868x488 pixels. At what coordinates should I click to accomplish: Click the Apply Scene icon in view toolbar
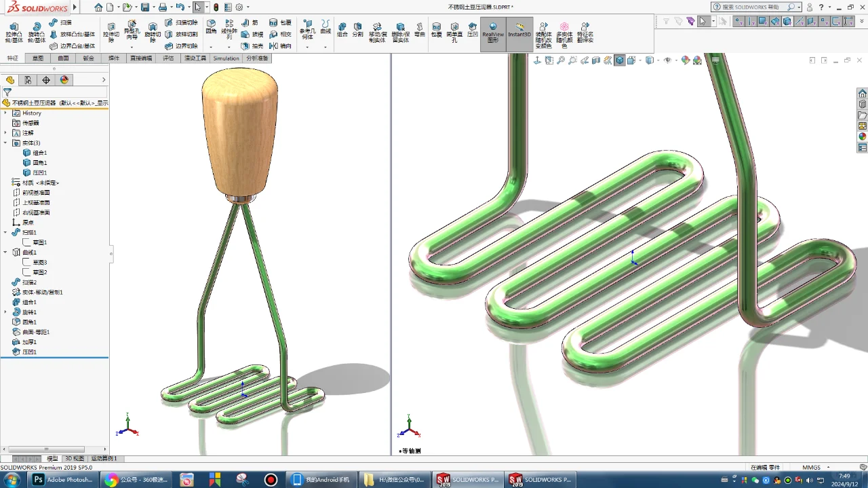click(697, 60)
